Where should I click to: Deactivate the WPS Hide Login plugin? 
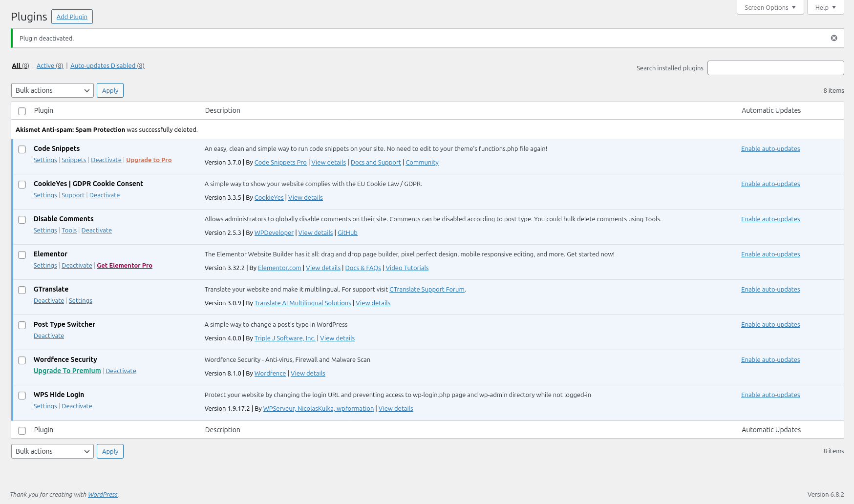(x=77, y=406)
